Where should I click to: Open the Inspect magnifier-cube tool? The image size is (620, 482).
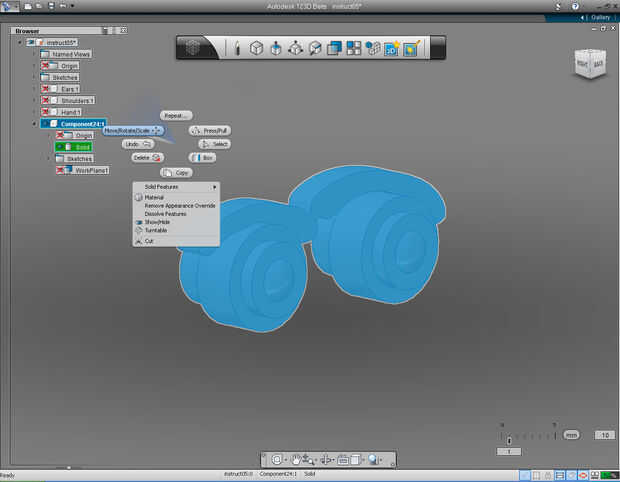click(315, 48)
